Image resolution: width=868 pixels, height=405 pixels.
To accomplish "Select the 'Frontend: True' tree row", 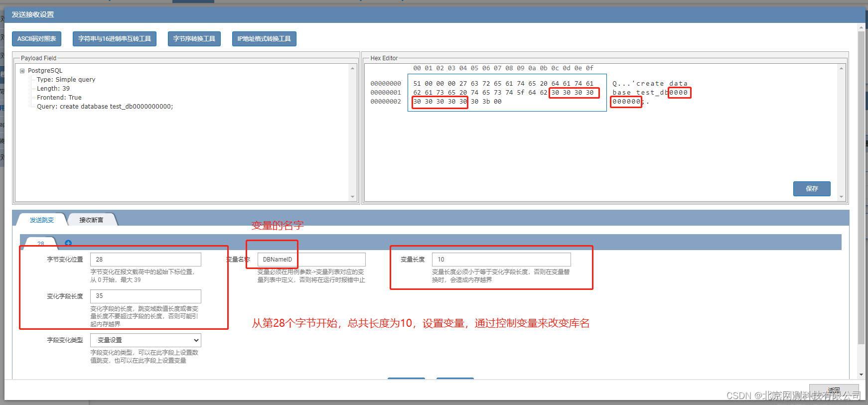I will (59, 98).
